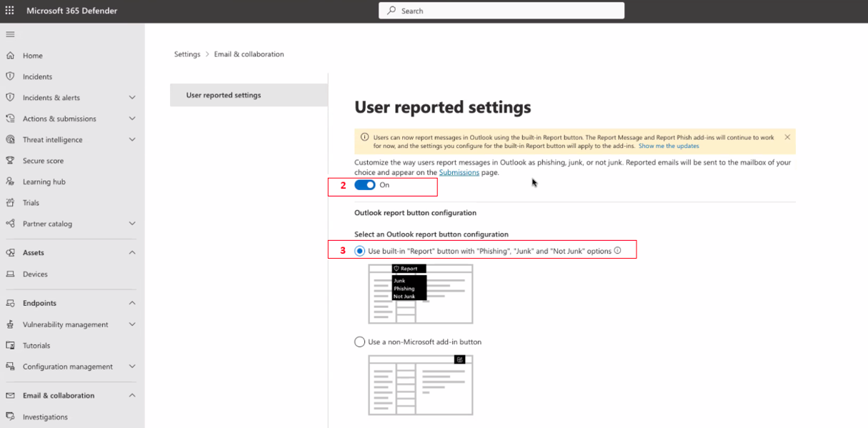Click the non-Microsoft add-in preview image

pyautogui.click(x=421, y=384)
